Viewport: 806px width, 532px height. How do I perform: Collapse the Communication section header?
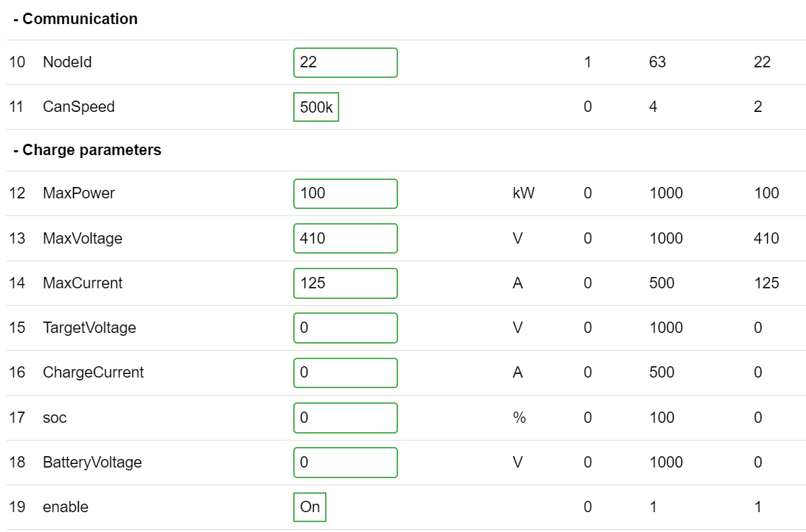[x=75, y=19]
